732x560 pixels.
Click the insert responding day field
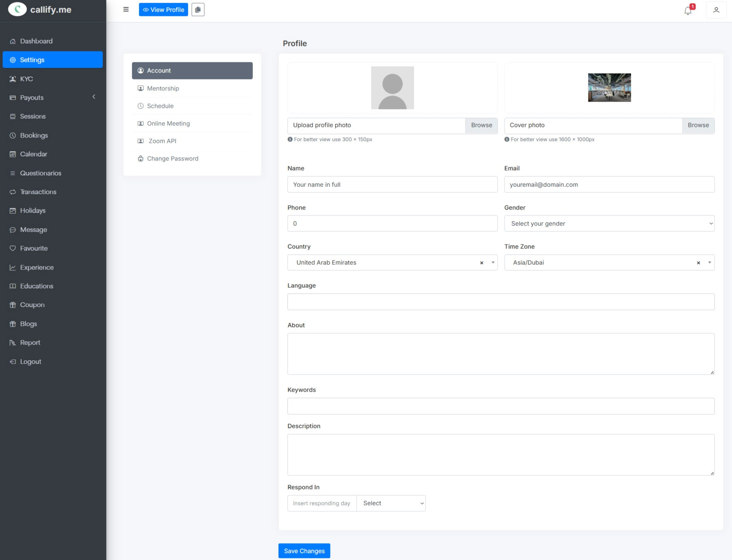coord(322,503)
